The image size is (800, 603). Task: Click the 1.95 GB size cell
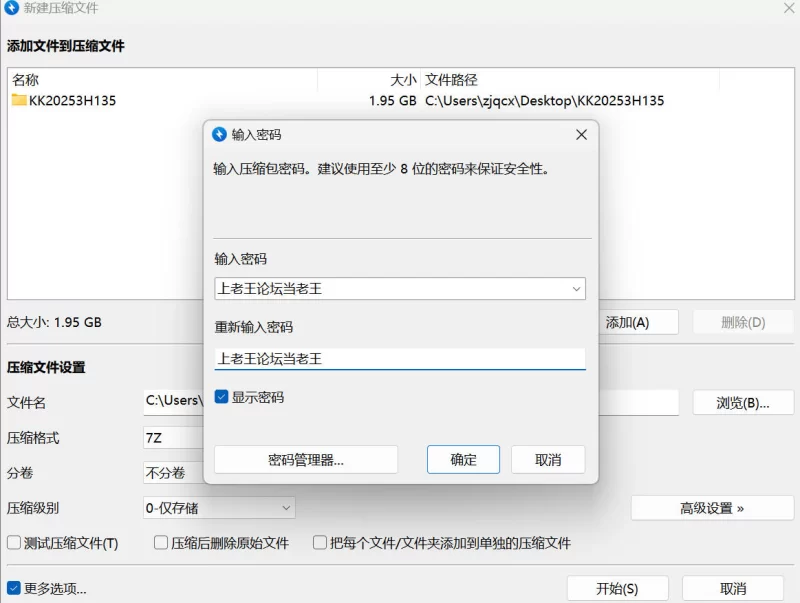[392, 100]
